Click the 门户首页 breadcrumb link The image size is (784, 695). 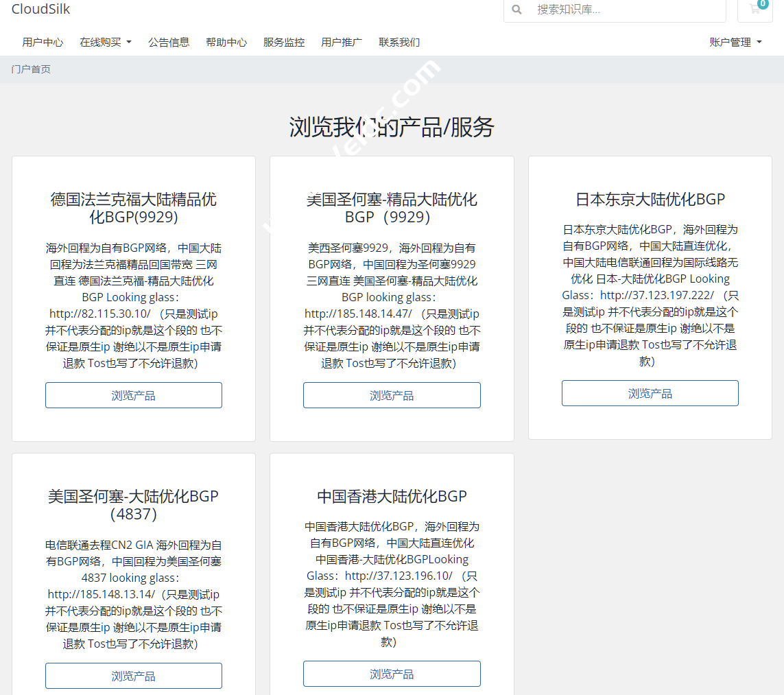click(32, 69)
